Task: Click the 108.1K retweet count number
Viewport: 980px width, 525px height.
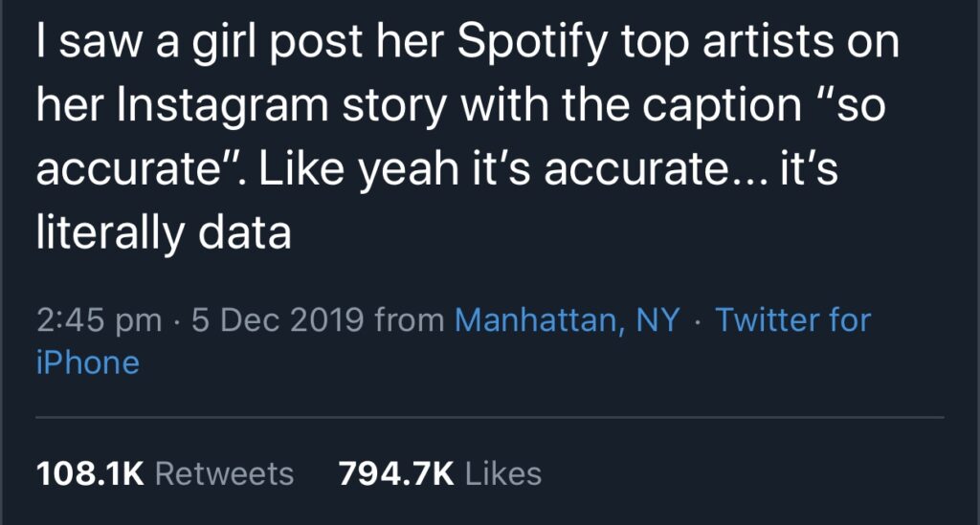Action: 90,473
